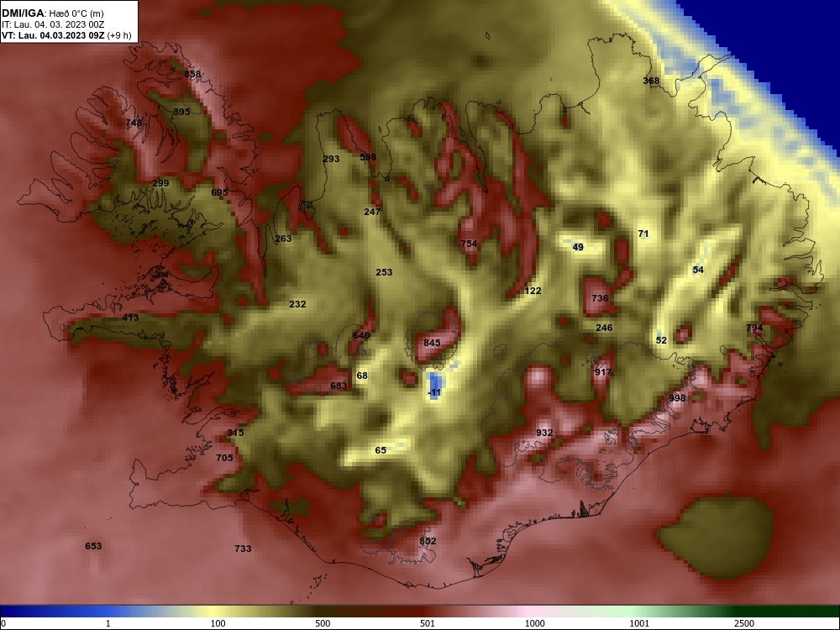
Task: Click the legend label 0
Action: [3, 623]
